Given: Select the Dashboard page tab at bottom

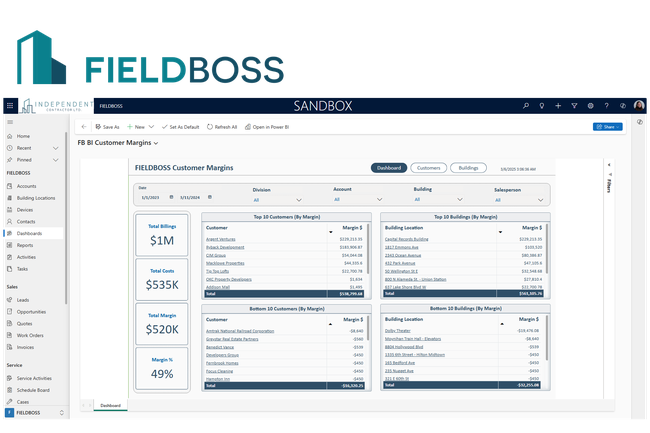Looking at the screenshot, I should pos(111,406).
